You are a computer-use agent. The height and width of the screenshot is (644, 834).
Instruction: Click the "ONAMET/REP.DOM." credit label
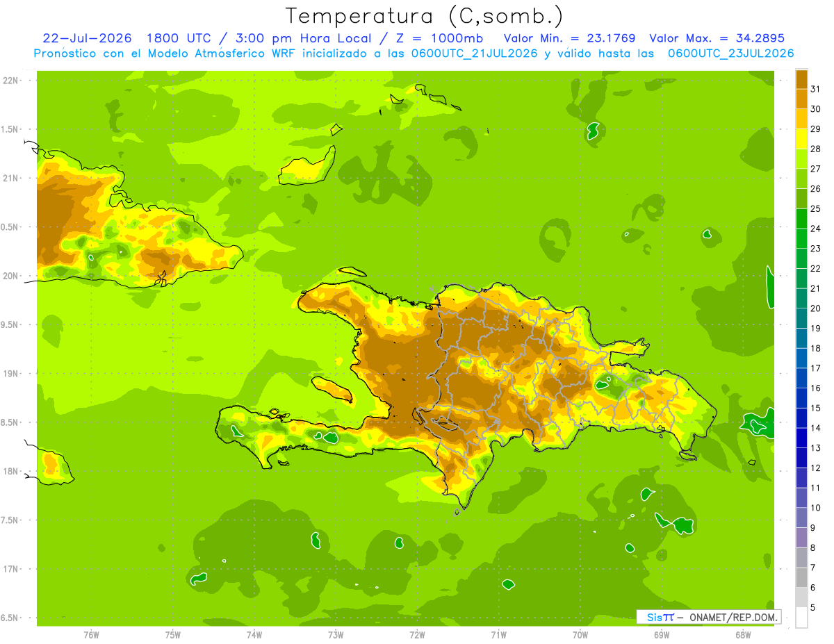[x=733, y=617]
